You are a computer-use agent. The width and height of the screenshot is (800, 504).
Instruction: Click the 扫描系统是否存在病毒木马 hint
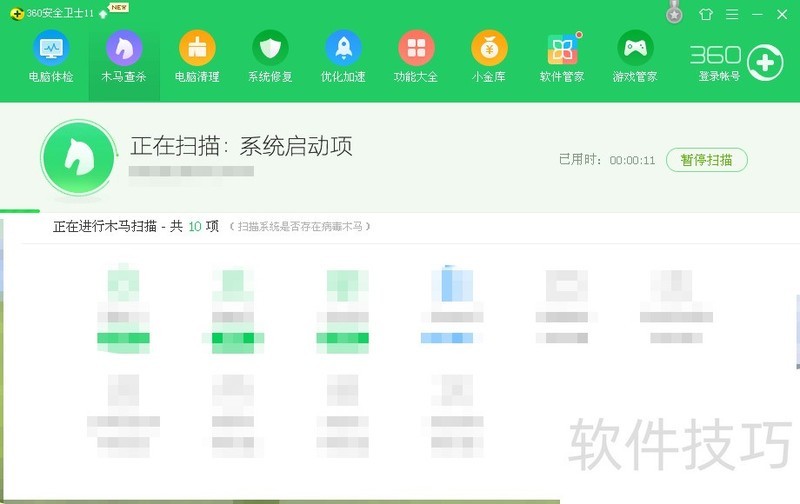[x=300, y=226]
